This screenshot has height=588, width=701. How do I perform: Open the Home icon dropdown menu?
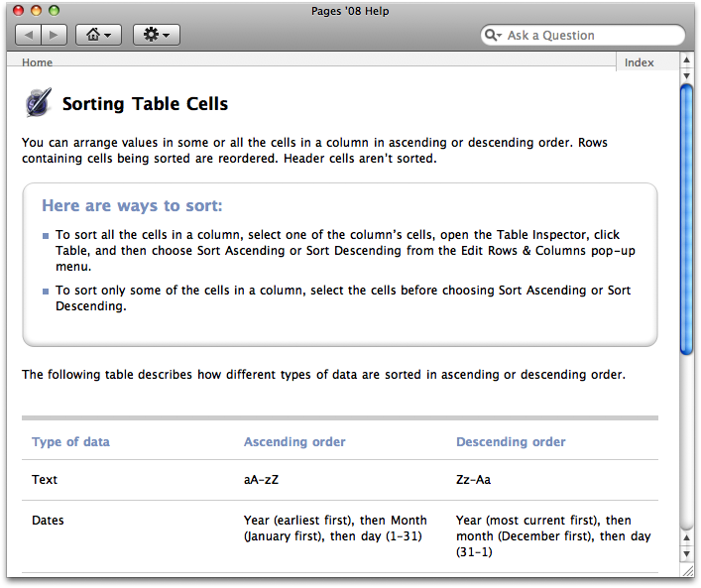(x=98, y=35)
